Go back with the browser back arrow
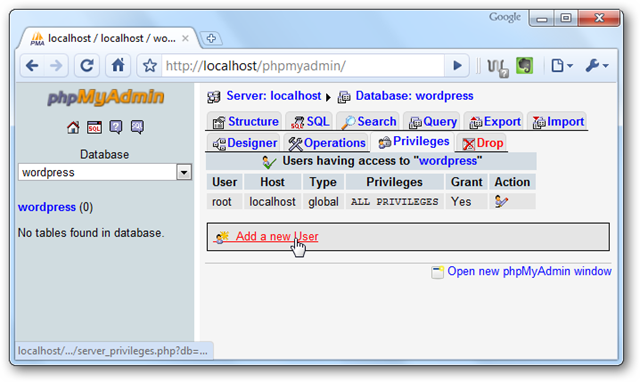The height and width of the screenshot is (382, 640). point(32,65)
